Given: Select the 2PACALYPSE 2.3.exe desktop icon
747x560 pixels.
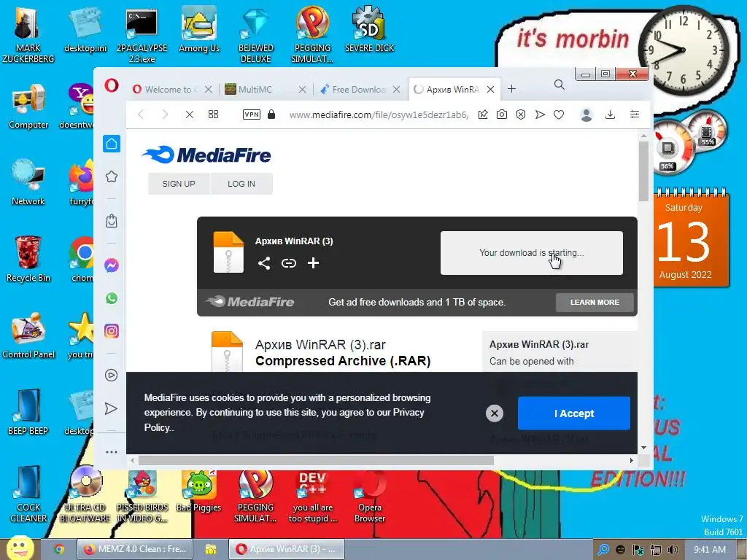Looking at the screenshot, I should (142, 34).
